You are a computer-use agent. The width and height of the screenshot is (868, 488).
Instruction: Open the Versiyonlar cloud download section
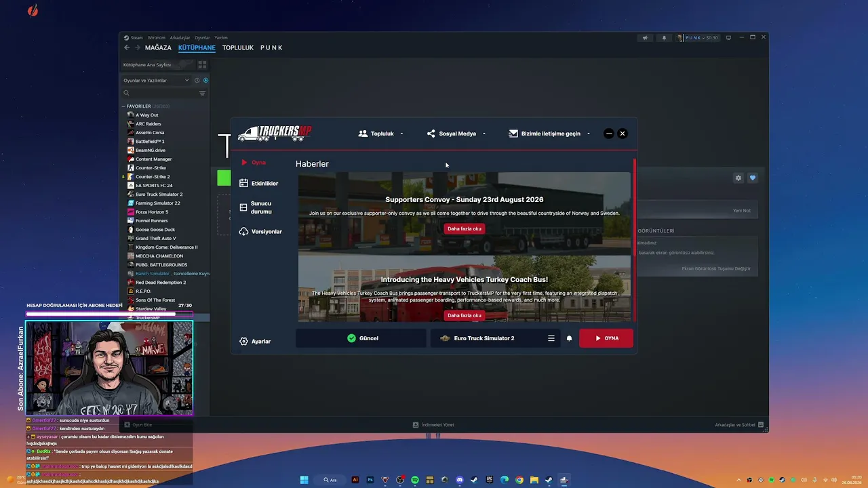pos(261,232)
